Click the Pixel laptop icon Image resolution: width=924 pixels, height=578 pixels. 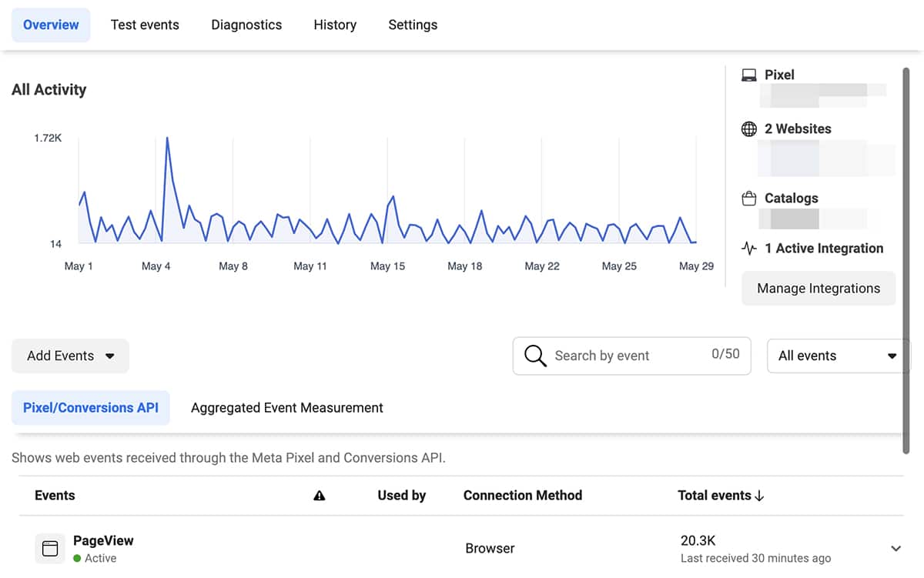[x=748, y=75]
